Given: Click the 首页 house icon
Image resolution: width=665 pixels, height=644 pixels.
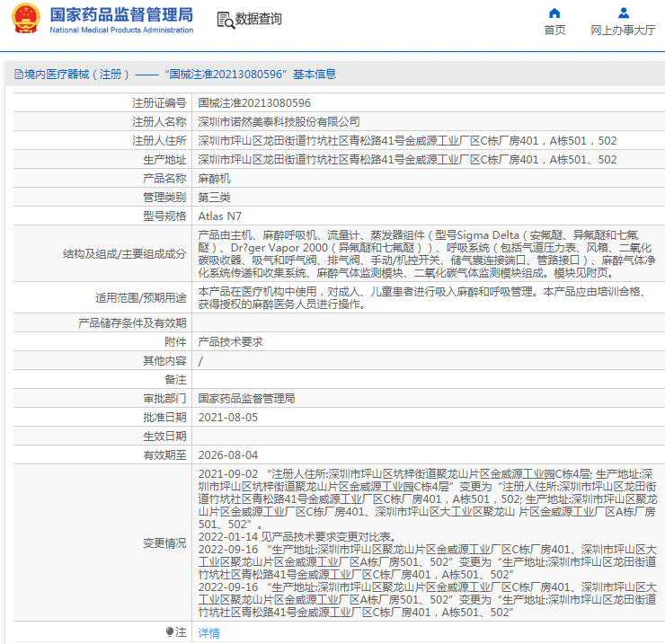Looking at the screenshot, I should 554,13.
